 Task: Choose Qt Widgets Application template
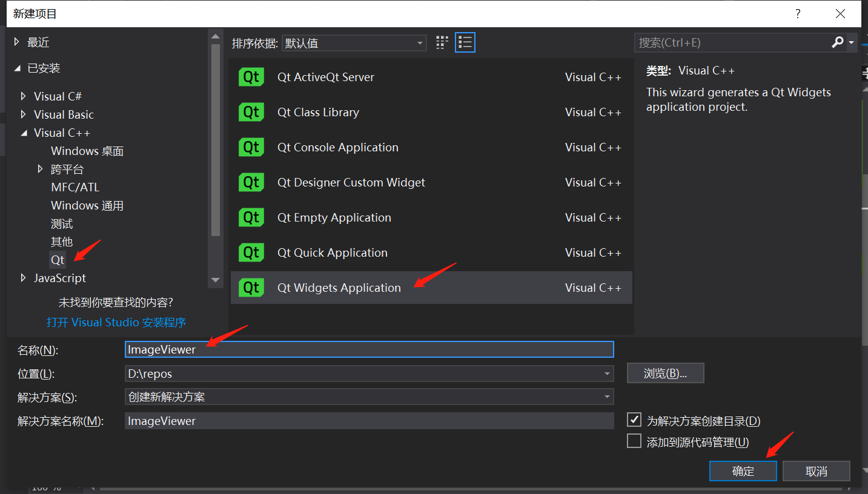click(431, 288)
